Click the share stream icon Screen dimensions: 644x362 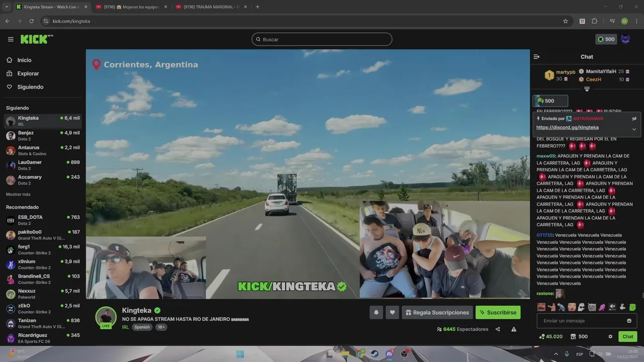pyautogui.click(x=498, y=329)
